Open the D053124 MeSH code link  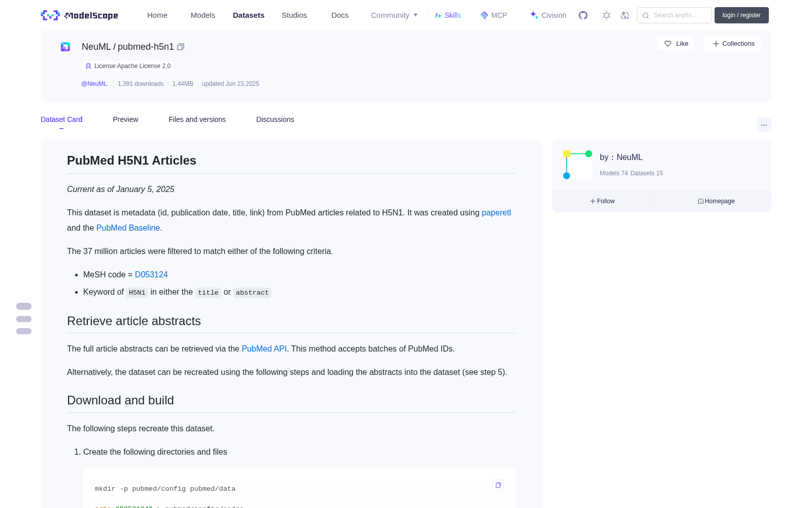[151, 275]
